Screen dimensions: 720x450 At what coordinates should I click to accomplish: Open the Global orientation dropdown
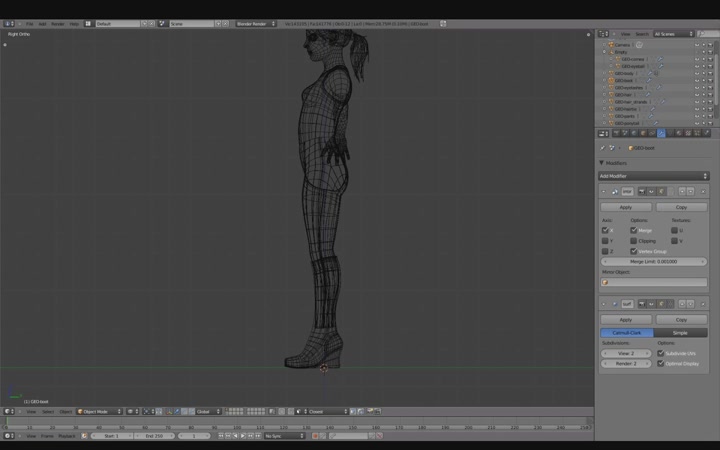(x=208, y=411)
